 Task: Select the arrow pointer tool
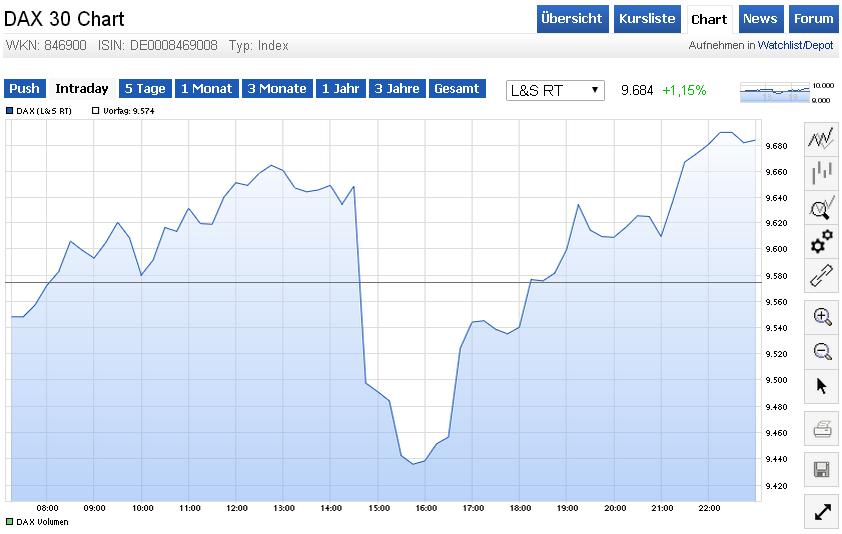tap(822, 386)
